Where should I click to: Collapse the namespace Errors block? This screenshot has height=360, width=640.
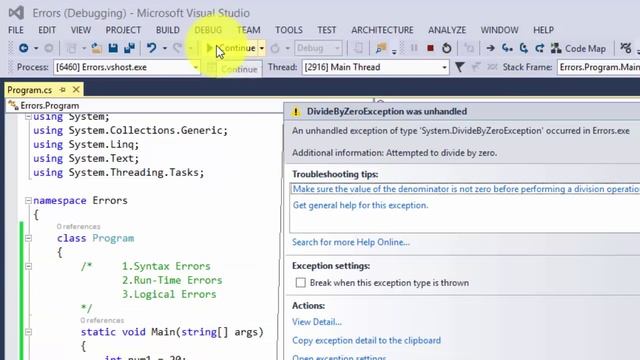point(28,200)
